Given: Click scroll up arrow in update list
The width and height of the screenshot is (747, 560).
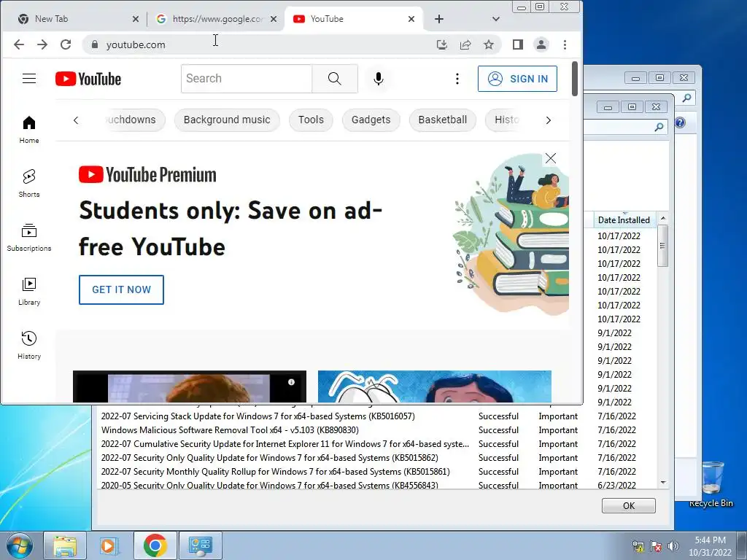Looking at the screenshot, I should pyautogui.click(x=662, y=218).
